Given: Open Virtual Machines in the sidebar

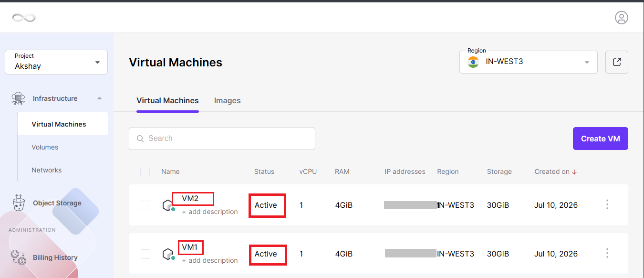Looking at the screenshot, I should click(62, 124).
